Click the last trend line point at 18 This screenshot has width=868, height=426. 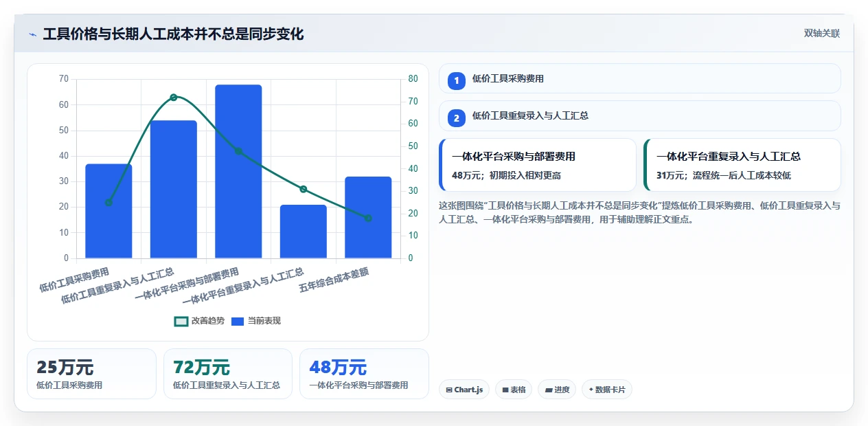click(x=368, y=218)
